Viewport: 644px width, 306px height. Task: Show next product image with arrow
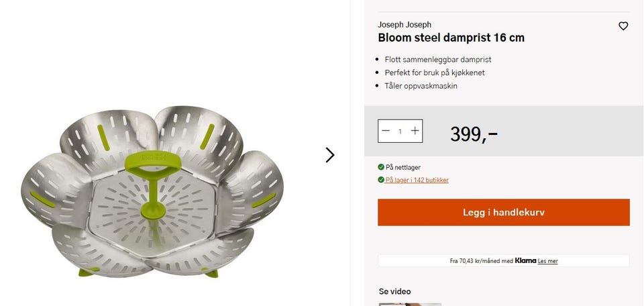click(x=330, y=155)
